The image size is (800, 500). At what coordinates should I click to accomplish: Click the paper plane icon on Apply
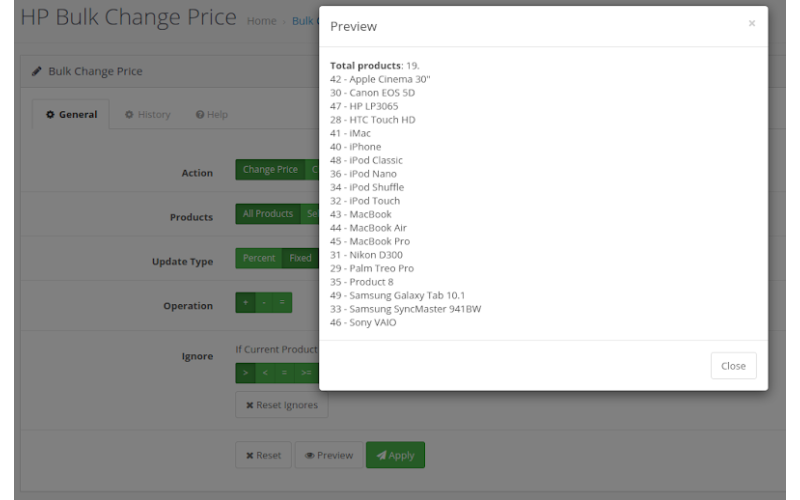(381, 455)
